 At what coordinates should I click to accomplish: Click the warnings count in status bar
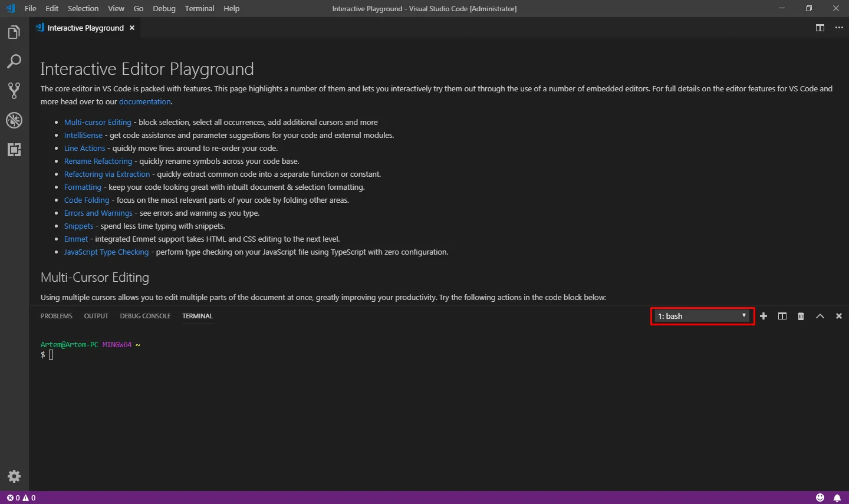(29, 498)
